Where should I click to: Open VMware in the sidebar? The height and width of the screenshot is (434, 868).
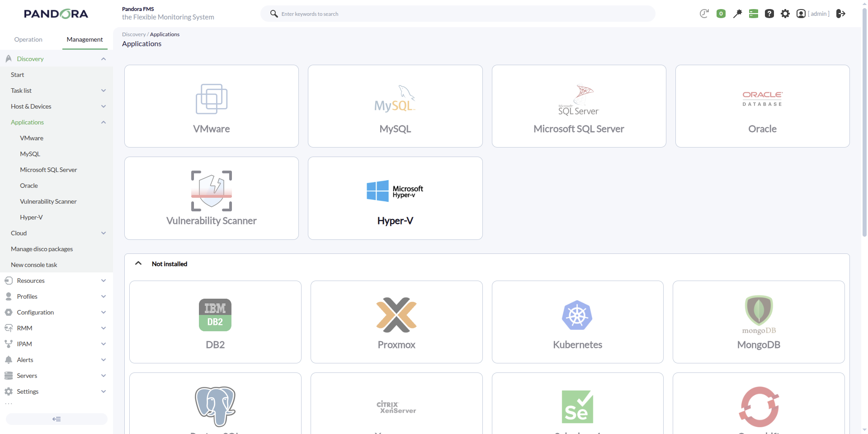point(32,138)
